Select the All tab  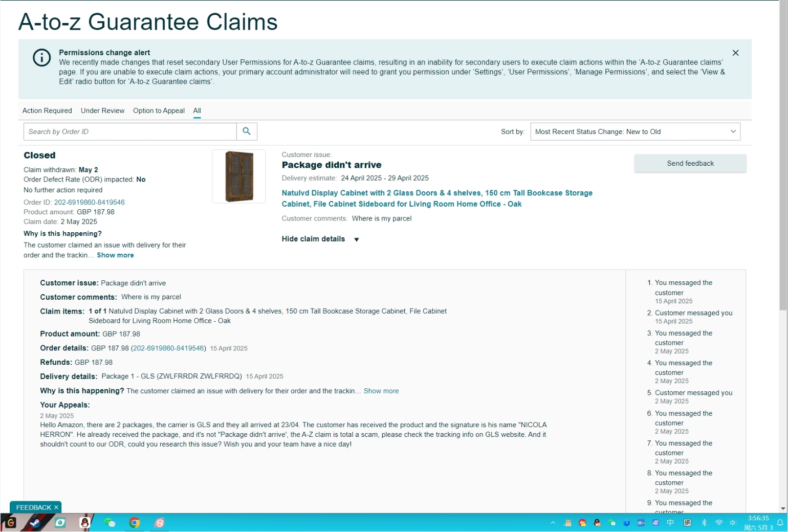point(197,110)
